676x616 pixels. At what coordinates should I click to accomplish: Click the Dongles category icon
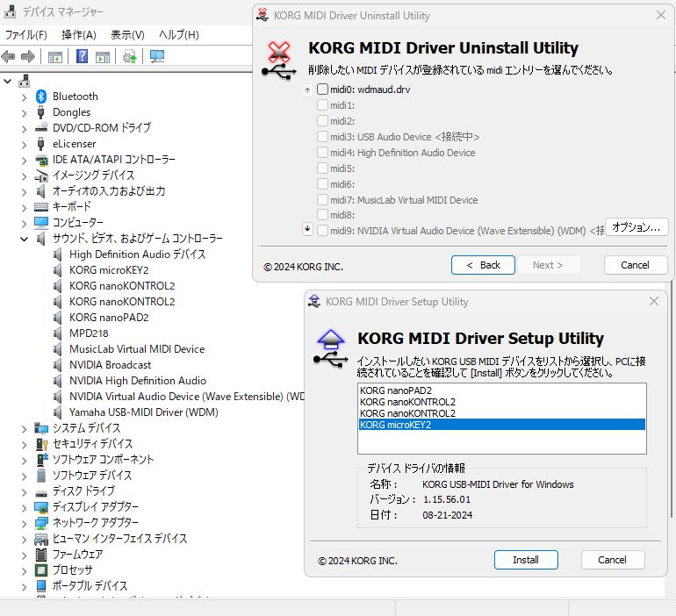(x=41, y=112)
